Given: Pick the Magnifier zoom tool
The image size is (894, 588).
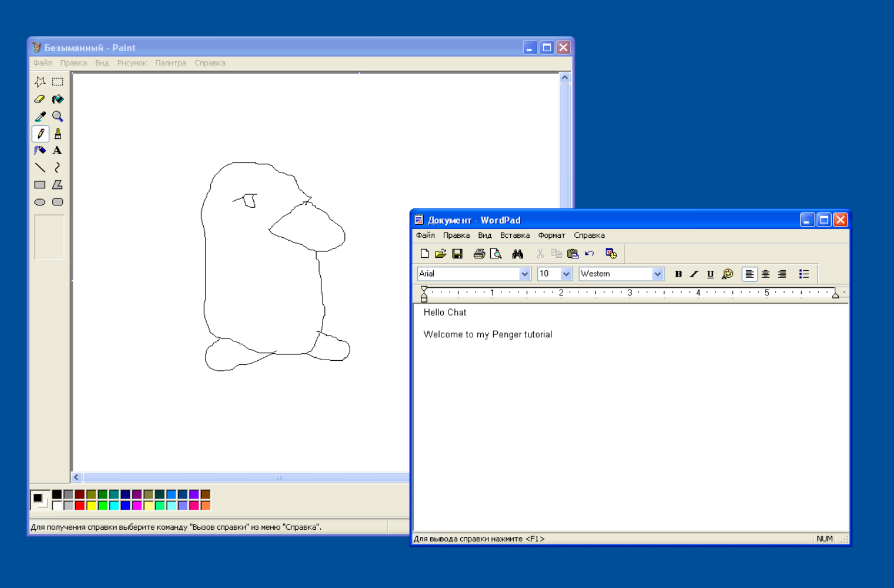Looking at the screenshot, I should click(x=58, y=117).
